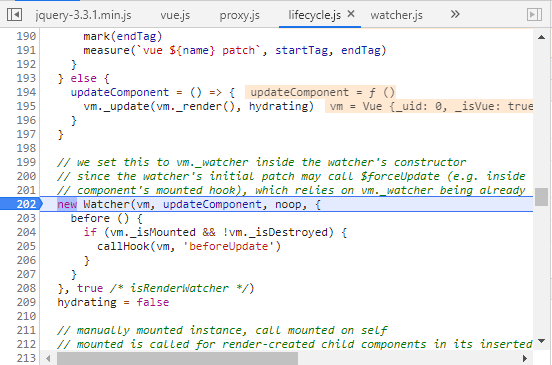This screenshot has height=365, width=552.
Task: Click 'measure' on line 191
Action: pos(106,50)
